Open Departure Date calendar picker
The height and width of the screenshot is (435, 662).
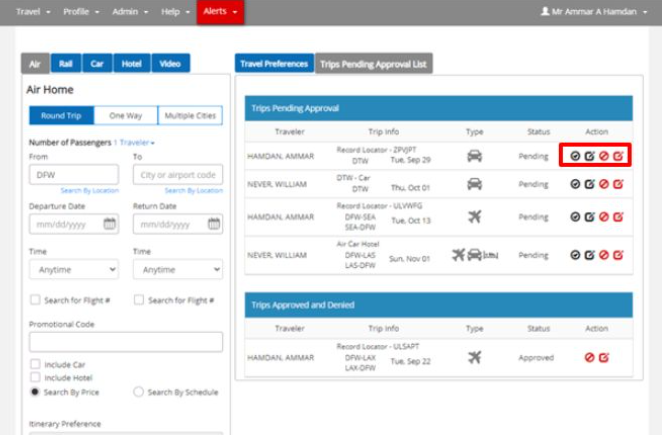pyautogui.click(x=110, y=224)
